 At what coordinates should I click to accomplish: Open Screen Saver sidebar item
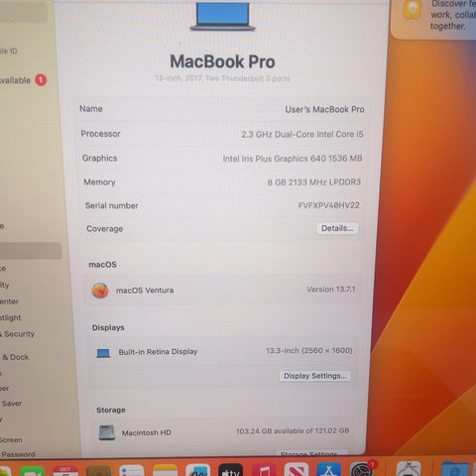[11, 404]
